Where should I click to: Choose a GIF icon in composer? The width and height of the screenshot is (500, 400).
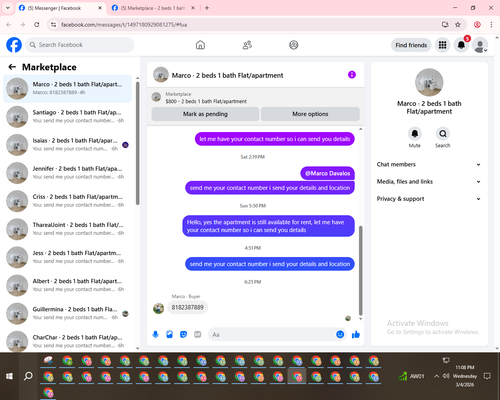pyautogui.click(x=198, y=334)
